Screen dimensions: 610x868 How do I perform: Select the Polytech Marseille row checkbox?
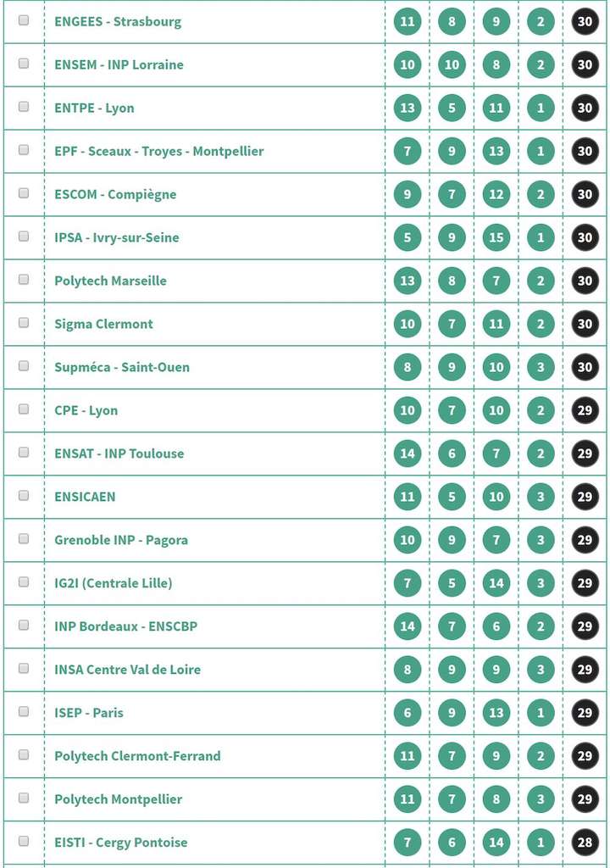[x=24, y=280]
